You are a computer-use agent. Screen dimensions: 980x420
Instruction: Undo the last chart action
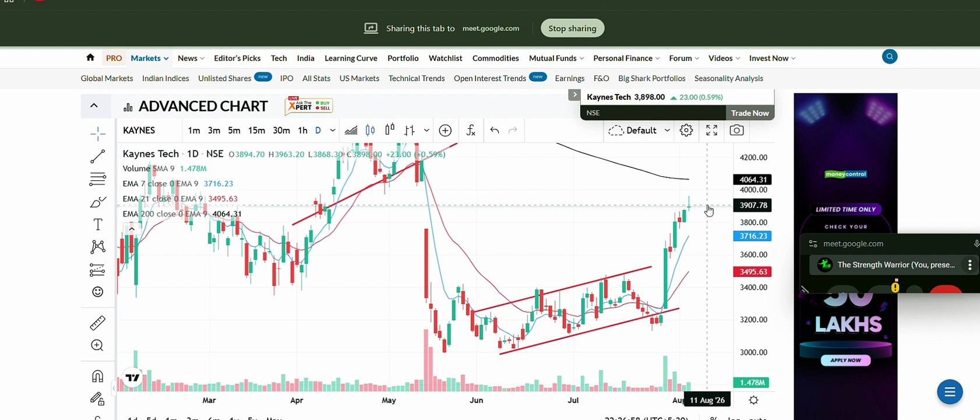(495, 130)
